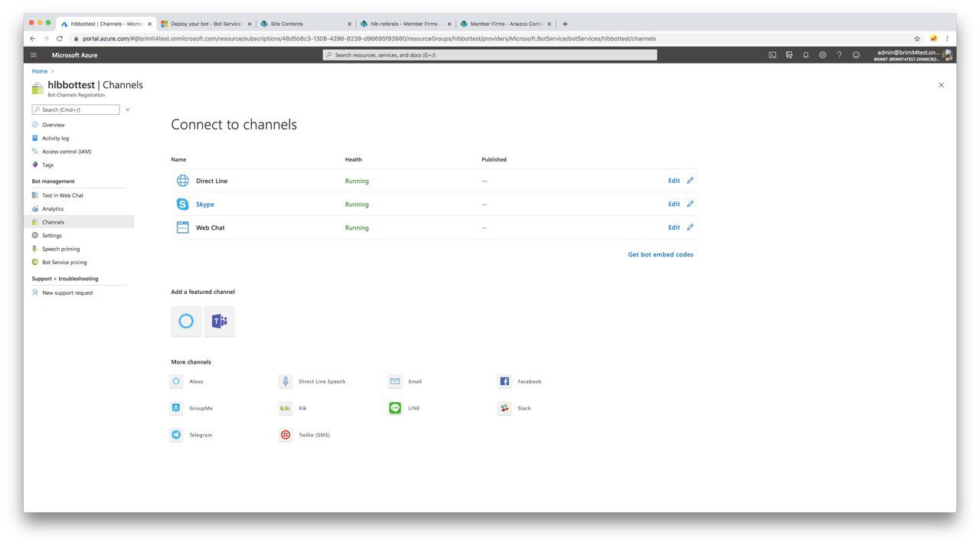Viewport: 980px width, 546px height.
Task: Click the Facebook channel icon
Action: [505, 381]
